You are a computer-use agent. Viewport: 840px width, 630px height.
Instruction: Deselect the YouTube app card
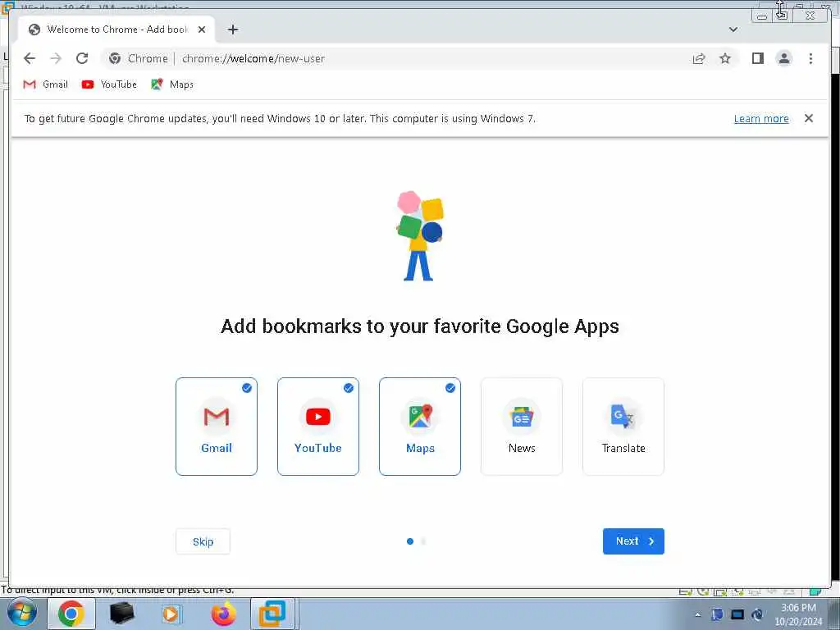tap(318, 427)
